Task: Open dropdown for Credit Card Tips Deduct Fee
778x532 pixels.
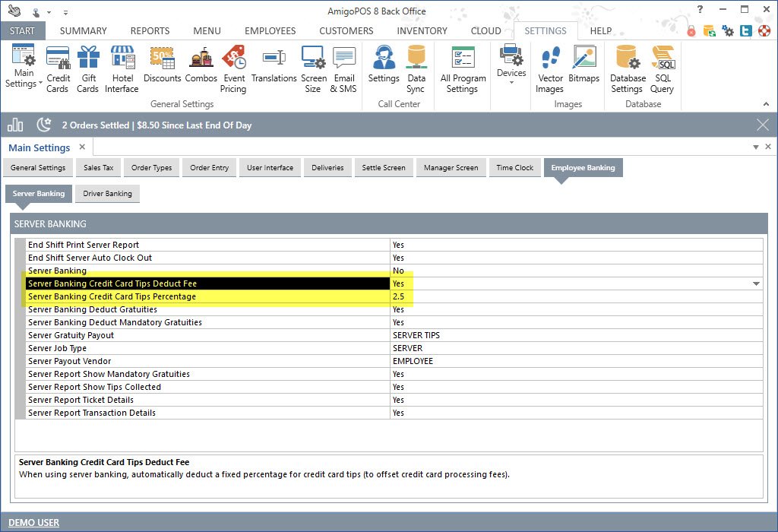Action: 756,283
